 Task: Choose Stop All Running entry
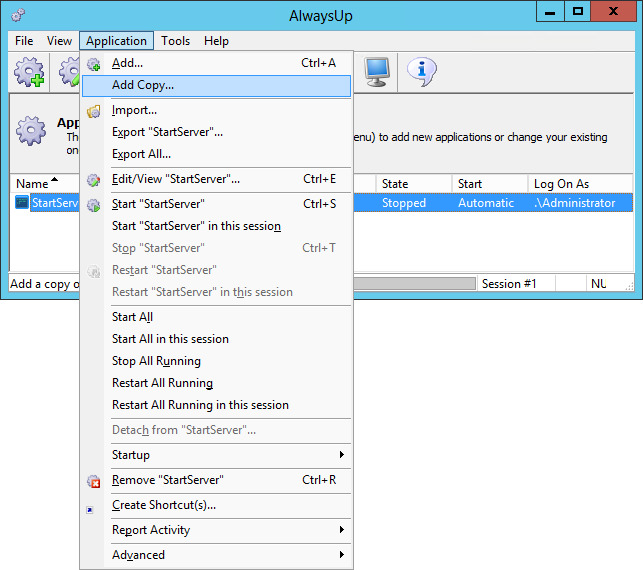point(217,361)
